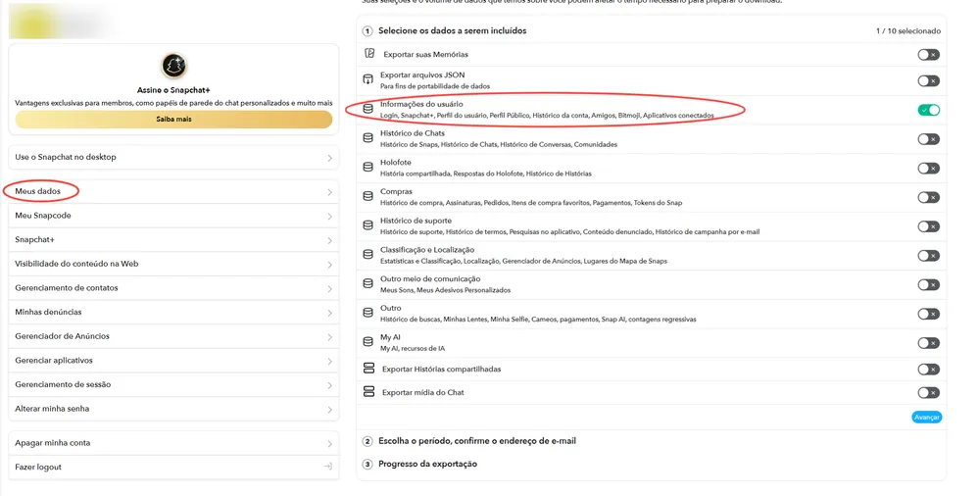Switch on the Compras toggle

[928, 197]
